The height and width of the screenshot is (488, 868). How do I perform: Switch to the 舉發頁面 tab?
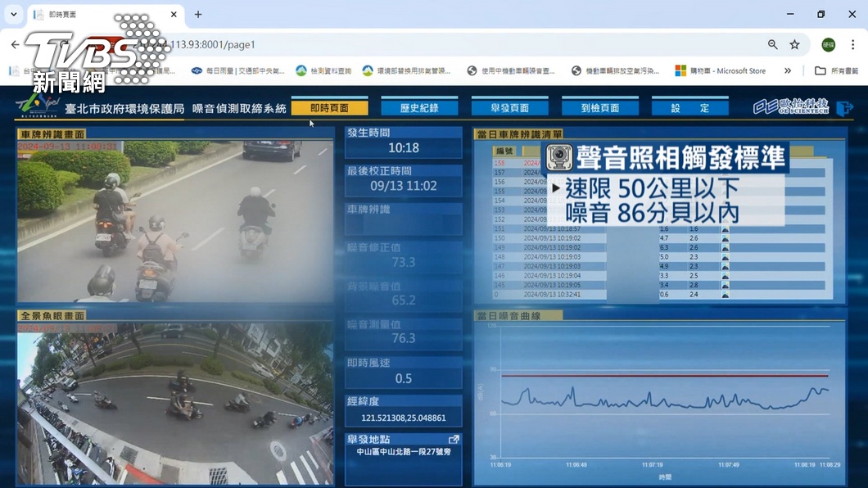[509, 108]
